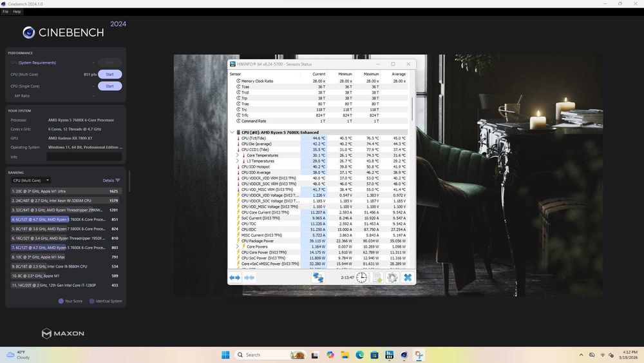644x363 pixels.
Task: Open File Explorer from the taskbar
Action: point(345,355)
